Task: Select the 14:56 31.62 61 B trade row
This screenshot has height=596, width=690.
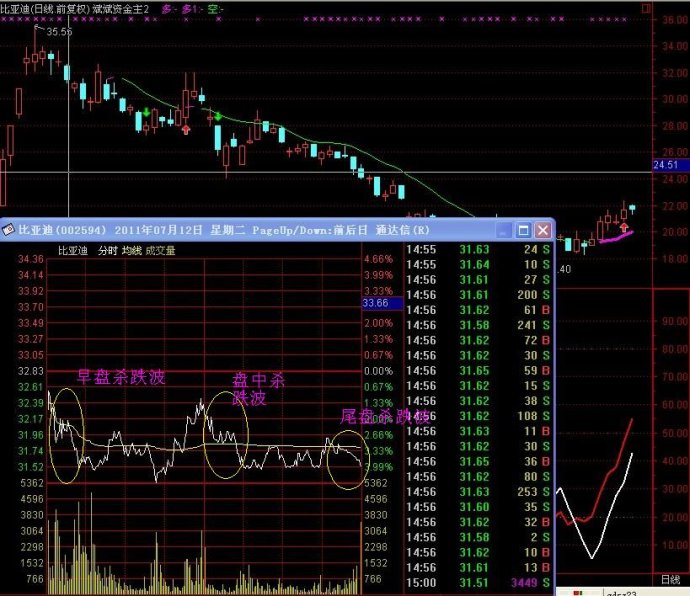Action: click(478, 310)
